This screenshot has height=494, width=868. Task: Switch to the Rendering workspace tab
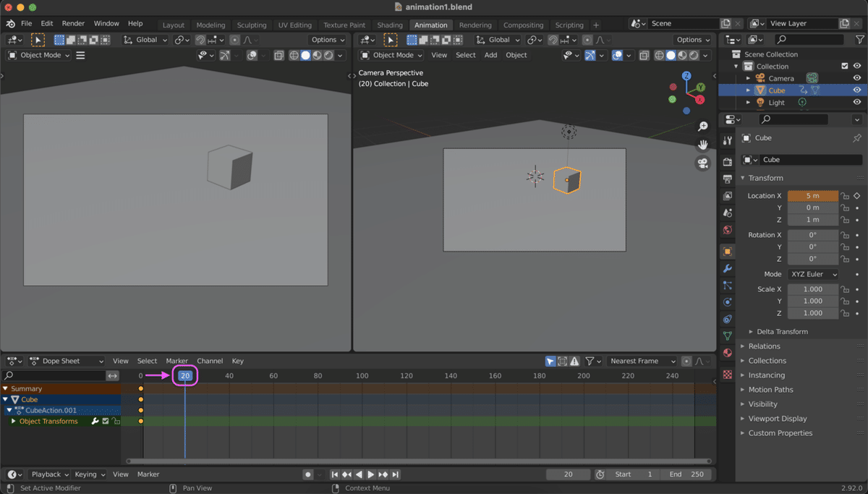click(x=475, y=25)
